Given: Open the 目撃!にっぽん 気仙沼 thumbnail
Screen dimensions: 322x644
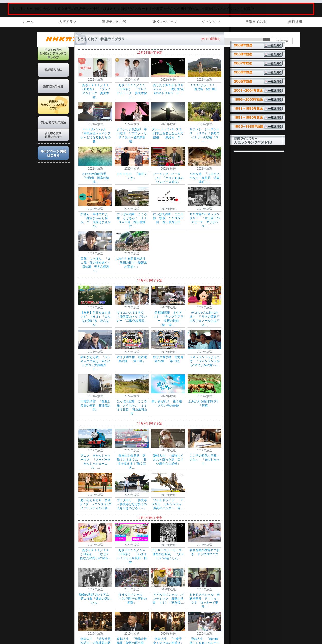Looking at the screenshot, I should 95,241.
